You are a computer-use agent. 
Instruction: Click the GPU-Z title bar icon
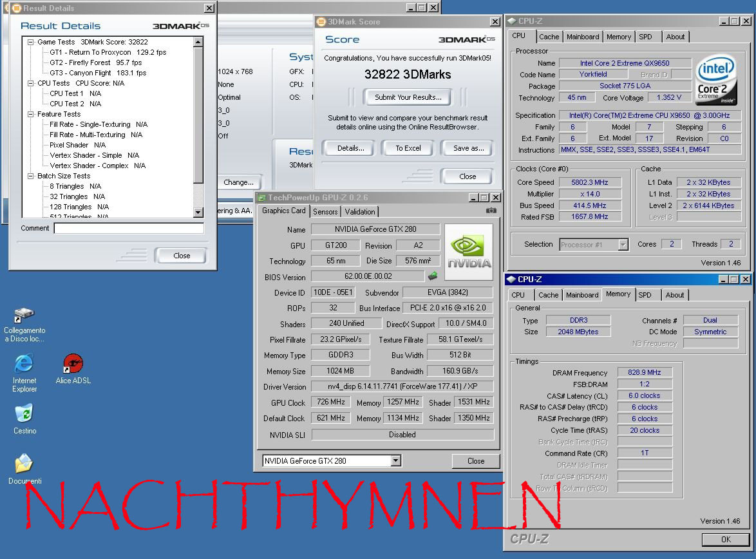click(x=262, y=197)
